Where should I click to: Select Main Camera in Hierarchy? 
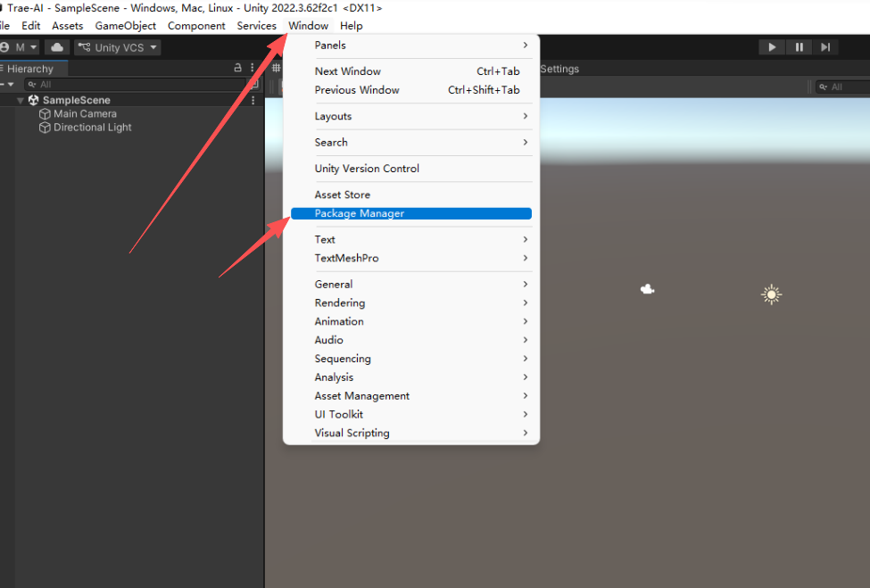coord(85,113)
